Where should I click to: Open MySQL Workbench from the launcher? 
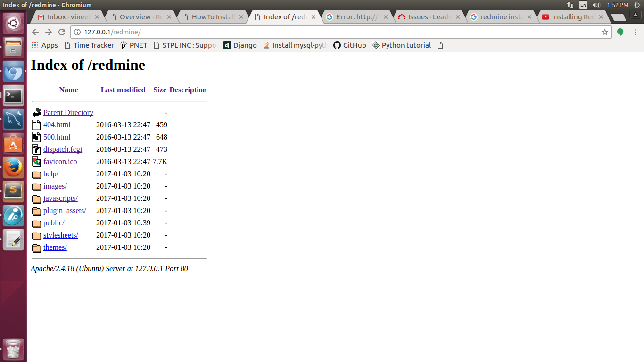pyautogui.click(x=13, y=120)
